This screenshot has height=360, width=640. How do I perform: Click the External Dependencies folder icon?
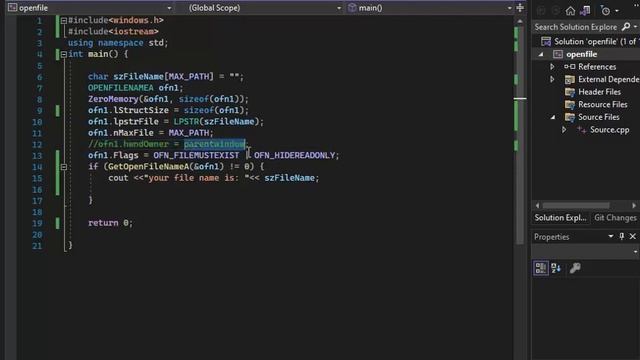point(570,79)
